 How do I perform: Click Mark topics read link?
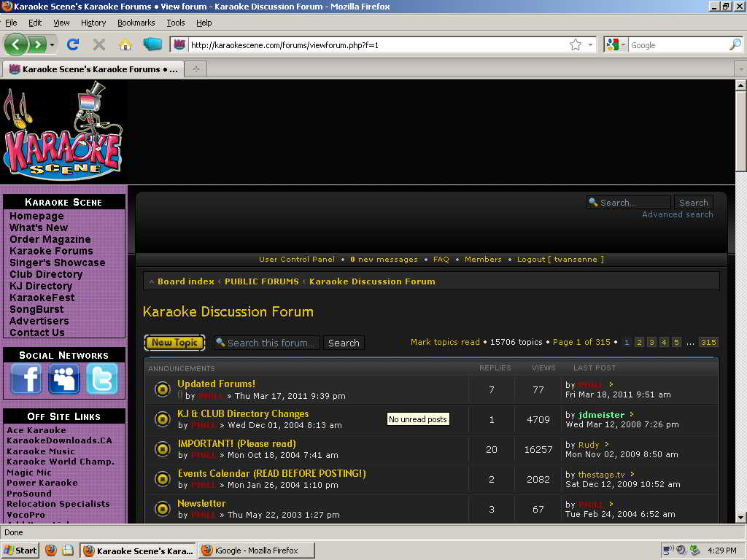445,342
